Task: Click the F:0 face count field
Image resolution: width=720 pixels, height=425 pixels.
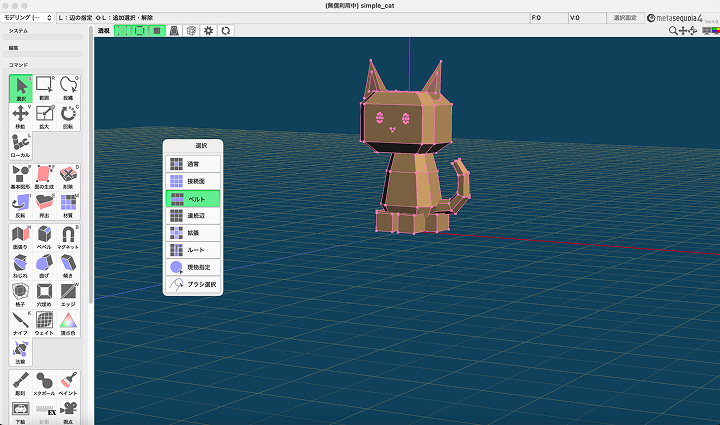Action: pos(549,18)
